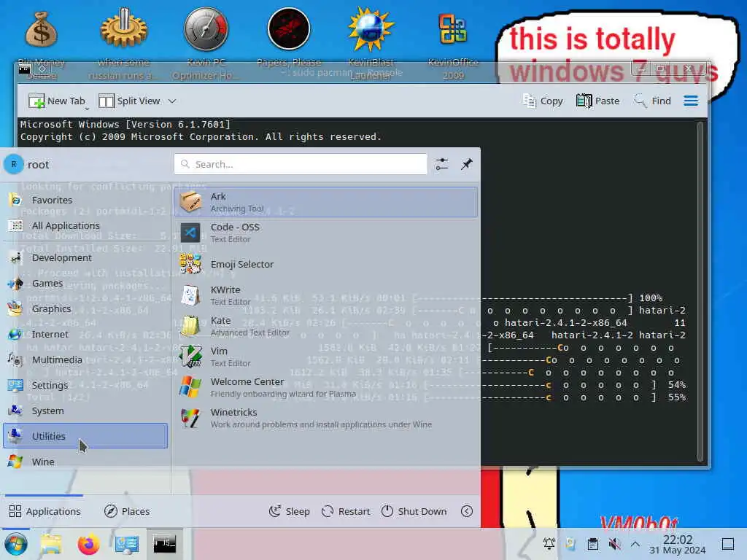Select All Applications category
The image size is (747, 560).
[86, 226]
